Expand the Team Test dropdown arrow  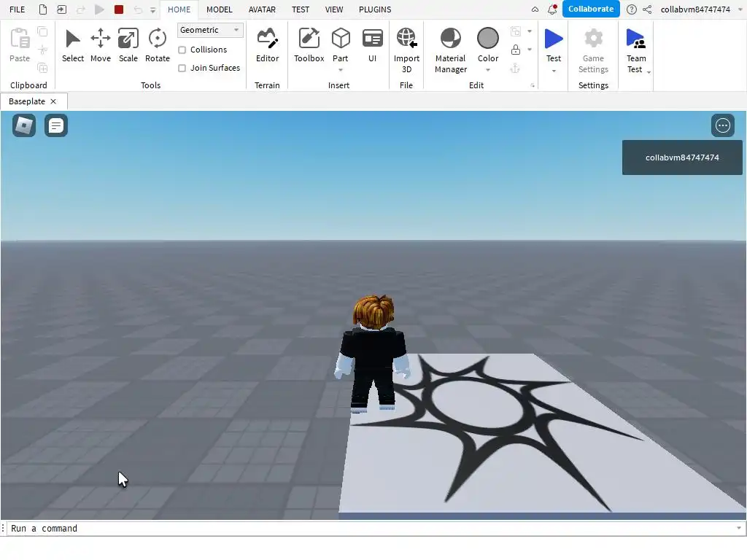649,72
